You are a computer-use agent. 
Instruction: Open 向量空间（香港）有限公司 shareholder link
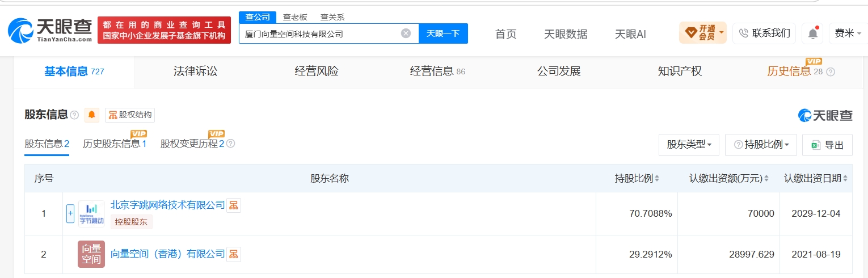167,254
